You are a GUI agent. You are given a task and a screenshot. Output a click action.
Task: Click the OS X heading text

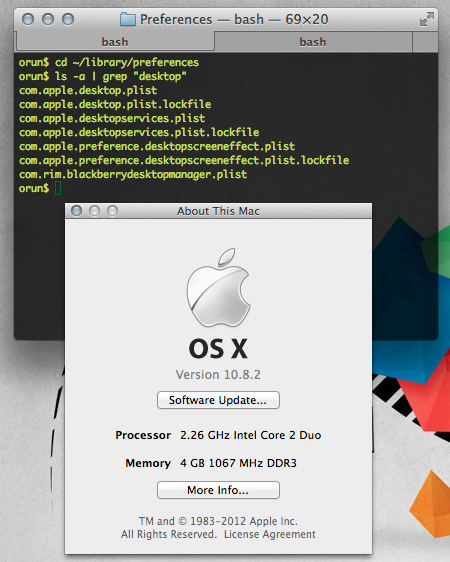[218, 349]
